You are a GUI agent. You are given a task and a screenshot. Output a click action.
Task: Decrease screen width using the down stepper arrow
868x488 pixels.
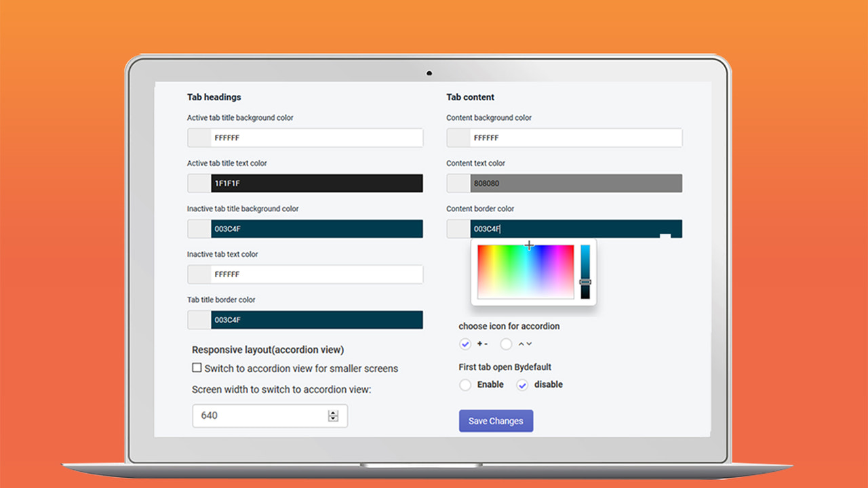tap(333, 419)
